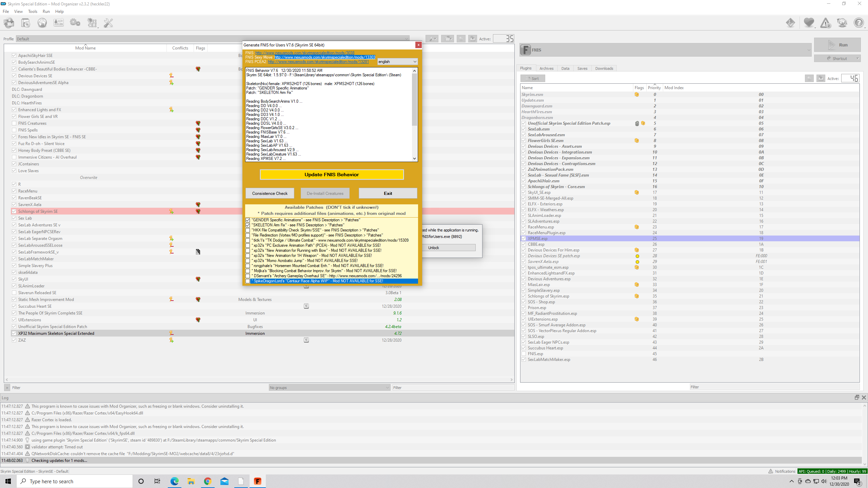Viewport: 868px width, 488px height.
Task: Open the Run menu
Action: pos(46,12)
